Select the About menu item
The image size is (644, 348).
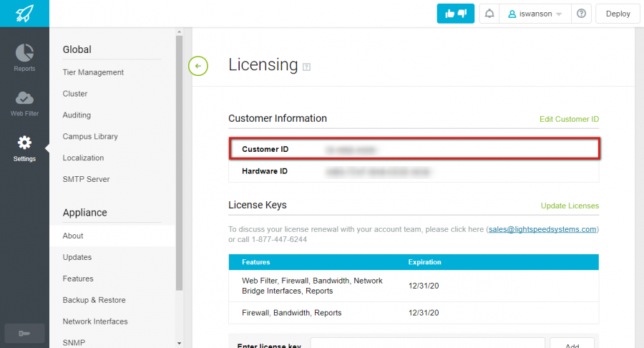point(112,236)
